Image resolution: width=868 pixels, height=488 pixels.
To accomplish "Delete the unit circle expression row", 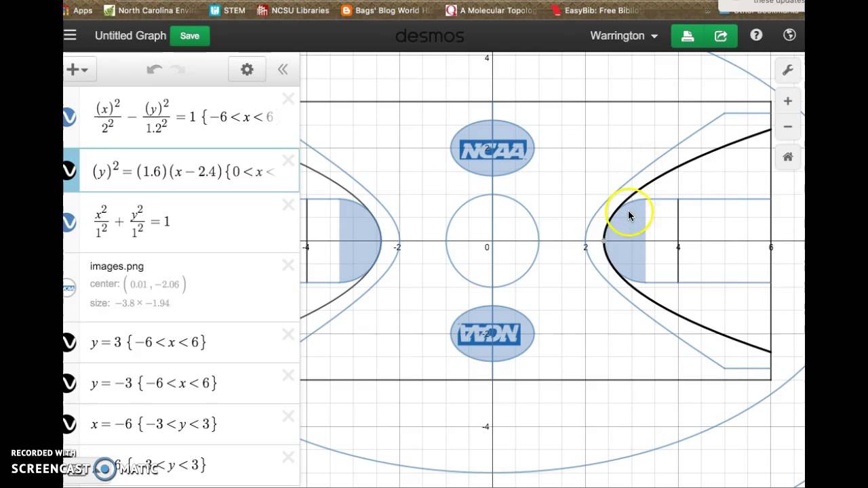I will [x=288, y=205].
